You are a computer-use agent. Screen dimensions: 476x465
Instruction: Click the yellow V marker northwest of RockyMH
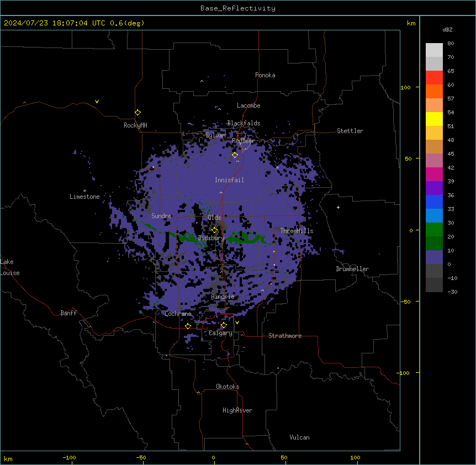click(x=97, y=102)
